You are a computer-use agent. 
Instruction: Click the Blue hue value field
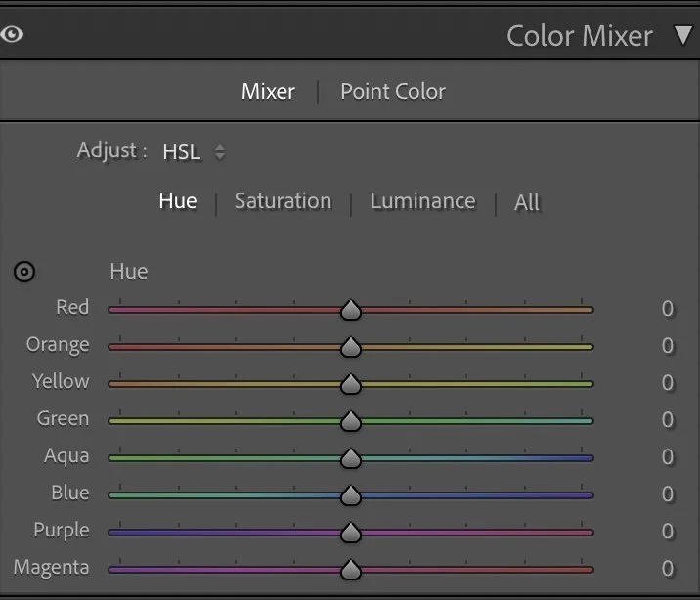click(668, 493)
